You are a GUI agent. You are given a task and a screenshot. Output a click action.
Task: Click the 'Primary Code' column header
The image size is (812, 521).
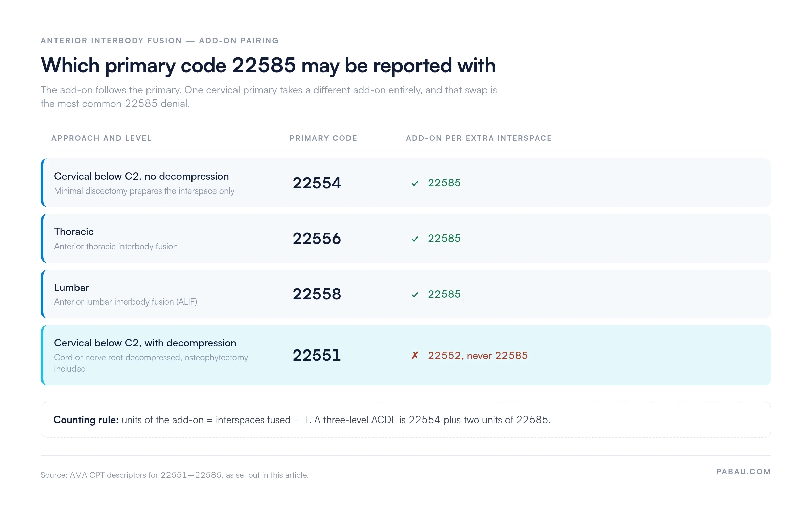tap(323, 138)
